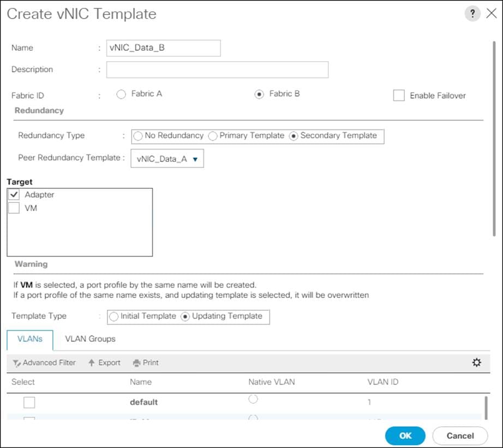
Task: Choose Secondary Template redundancy type
Action: (294, 136)
